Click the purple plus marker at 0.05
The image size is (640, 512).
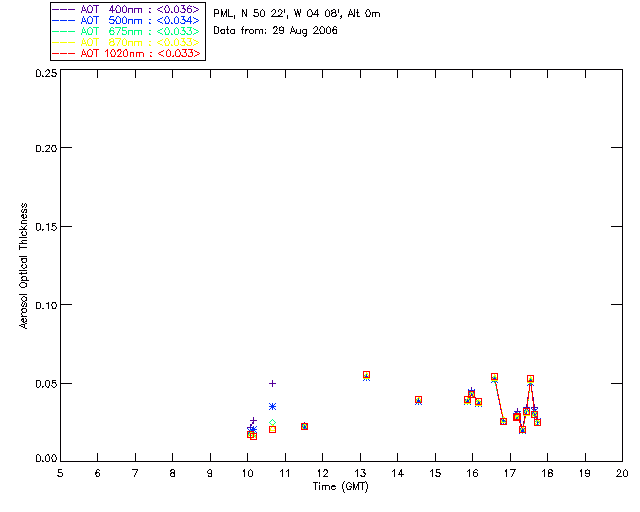click(x=272, y=383)
